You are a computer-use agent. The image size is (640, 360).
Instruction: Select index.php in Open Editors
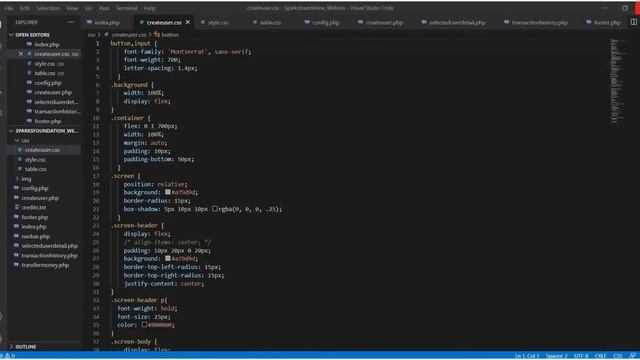tap(47, 44)
